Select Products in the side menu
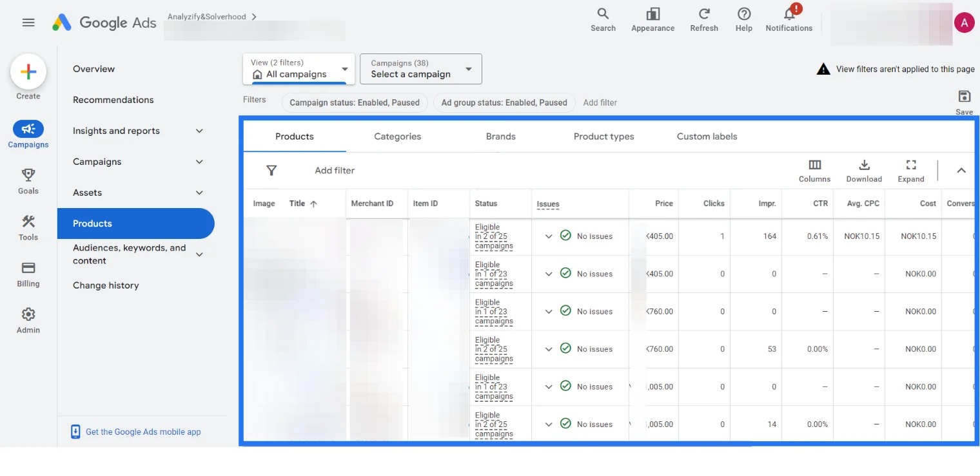Viewport: 980px width, 476px height. (135, 224)
